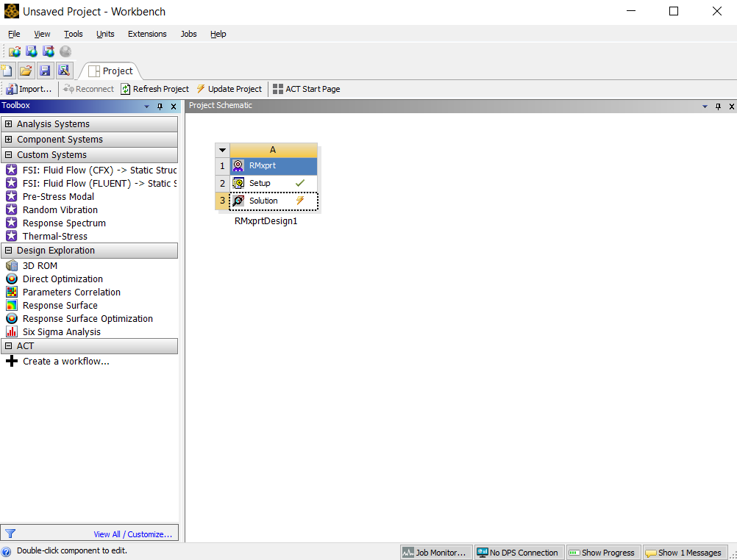
Task: Select Parameters Correlation item
Action: point(63,292)
